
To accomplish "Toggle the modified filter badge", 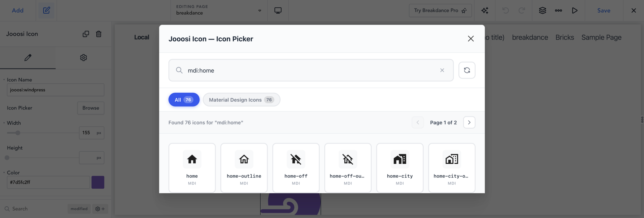I will (x=79, y=209).
